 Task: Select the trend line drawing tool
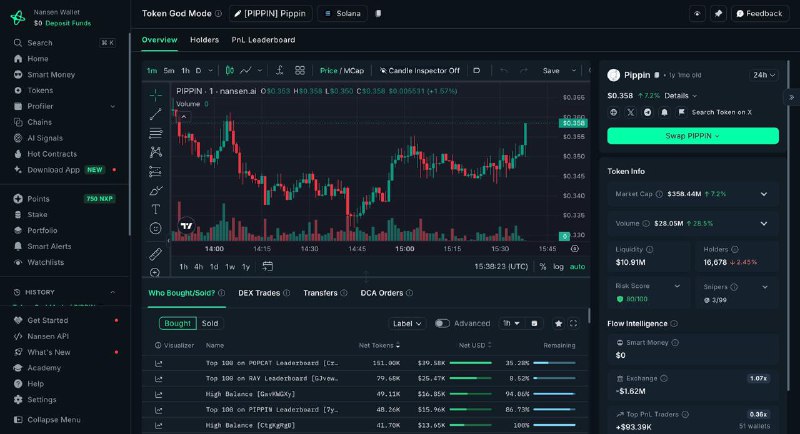pos(156,114)
